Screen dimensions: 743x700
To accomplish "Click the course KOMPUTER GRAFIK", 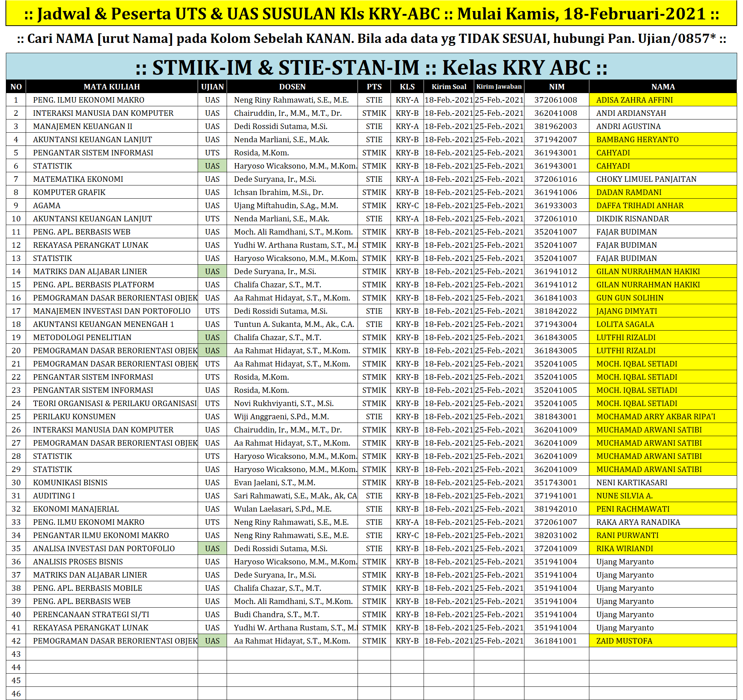I will coord(69,192).
